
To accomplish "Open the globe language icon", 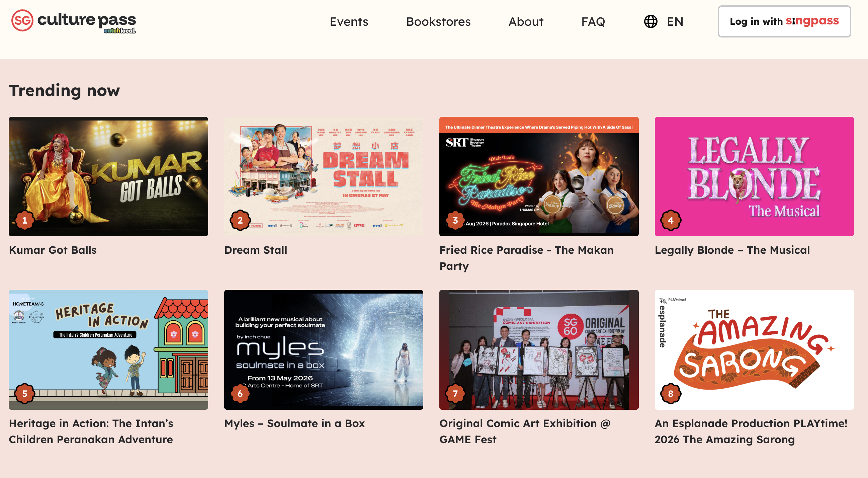I will point(650,21).
